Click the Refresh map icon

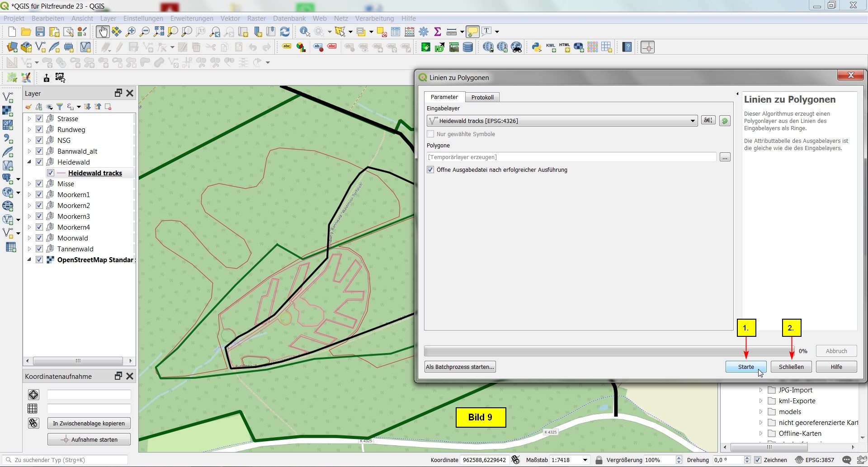(x=285, y=32)
